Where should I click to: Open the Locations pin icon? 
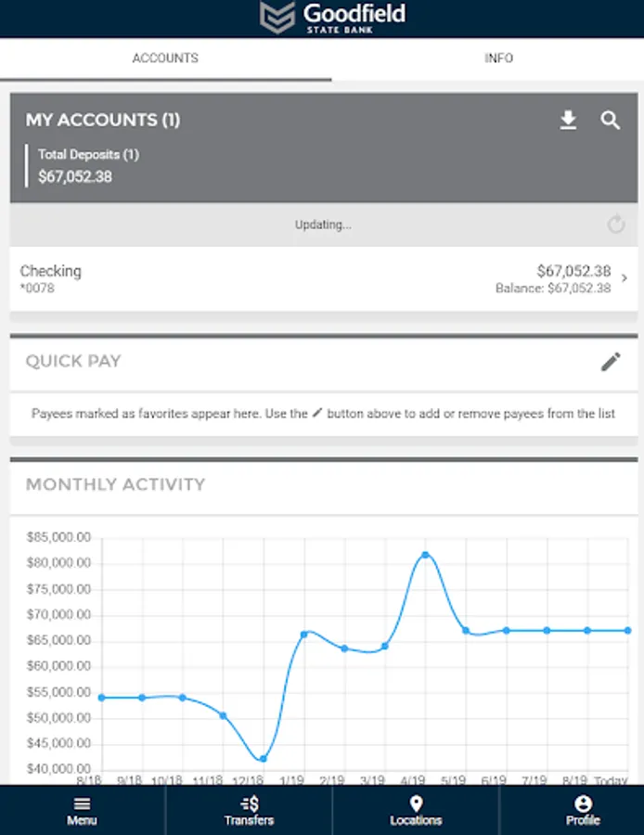(416, 804)
